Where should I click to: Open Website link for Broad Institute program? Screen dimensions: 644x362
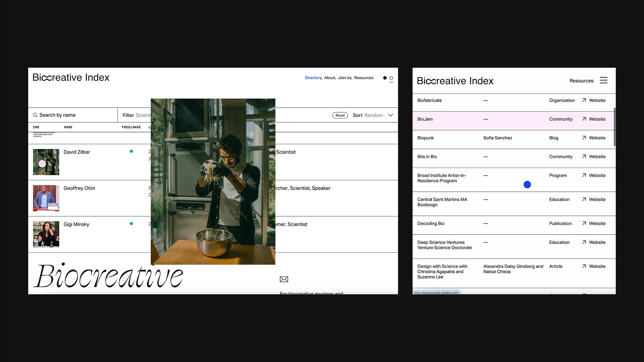597,175
